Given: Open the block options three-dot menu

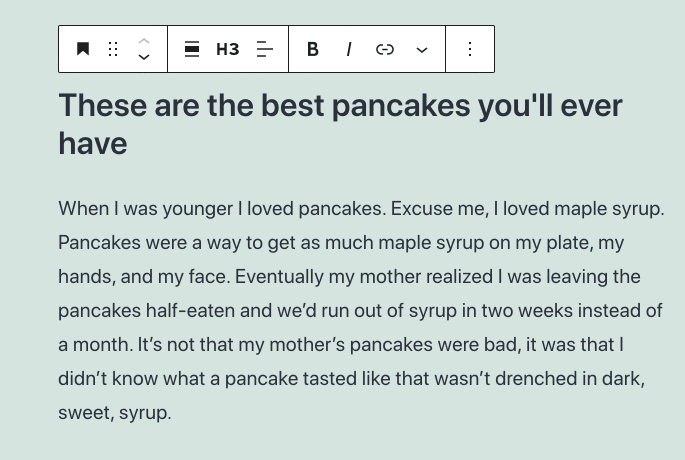Looking at the screenshot, I should pyautogui.click(x=470, y=49).
